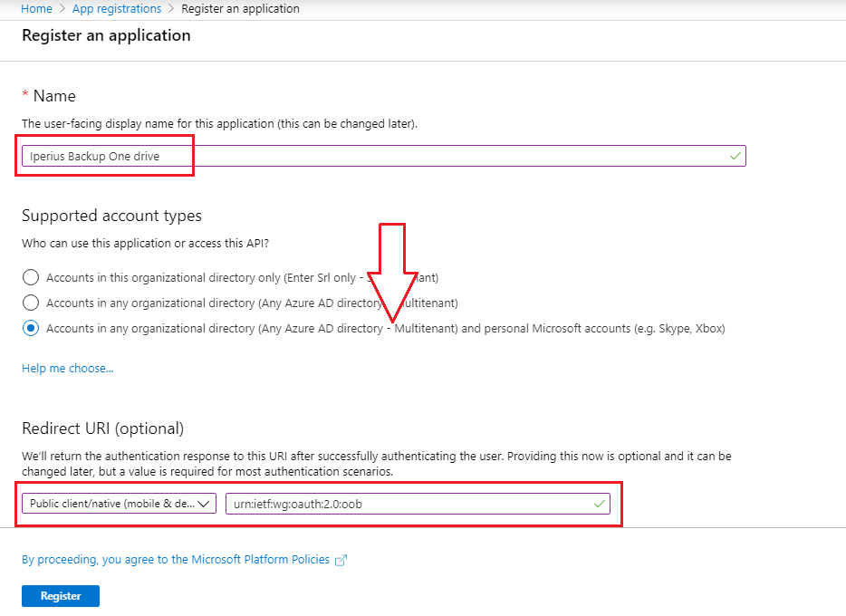Click the 'Redirect URI (optional)' heading
The width and height of the screenshot is (846, 616).
point(102,428)
